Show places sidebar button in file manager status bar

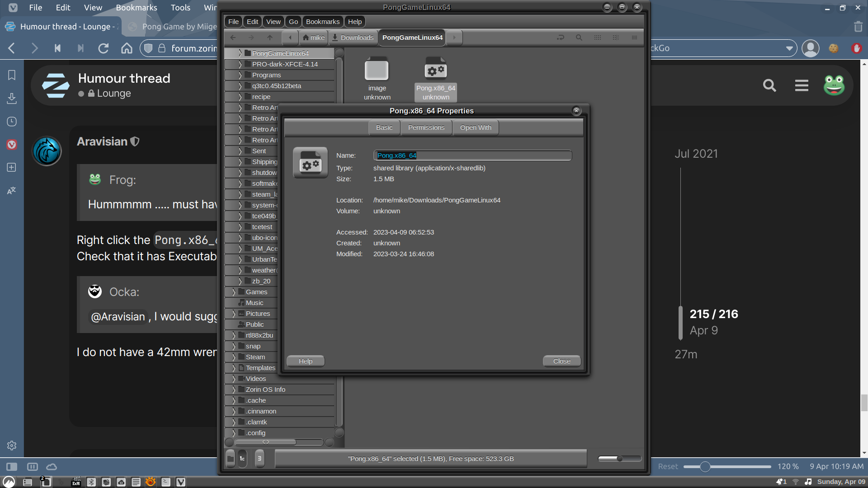point(231,459)
